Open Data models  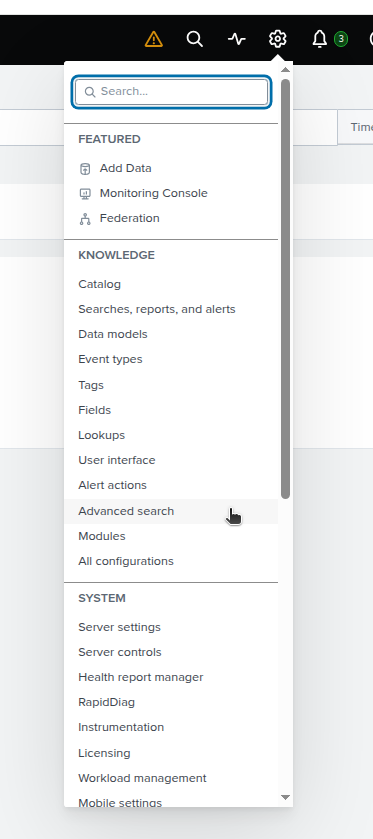[x=113, y=334]
